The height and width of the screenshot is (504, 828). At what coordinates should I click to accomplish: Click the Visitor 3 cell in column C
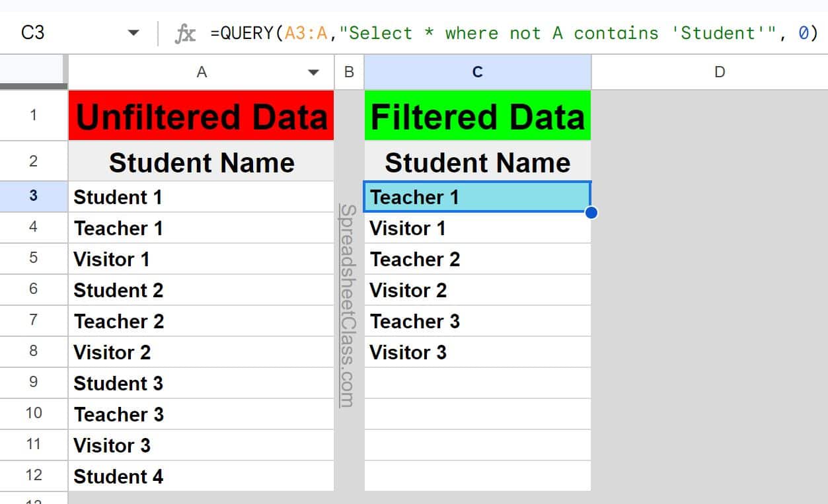[x=477, y=352]
